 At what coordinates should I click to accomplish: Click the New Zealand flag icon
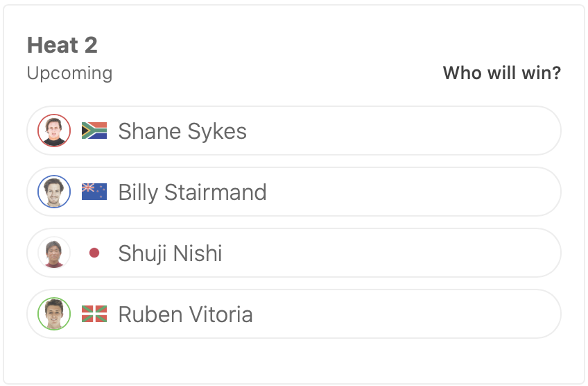tap(94, 192)
